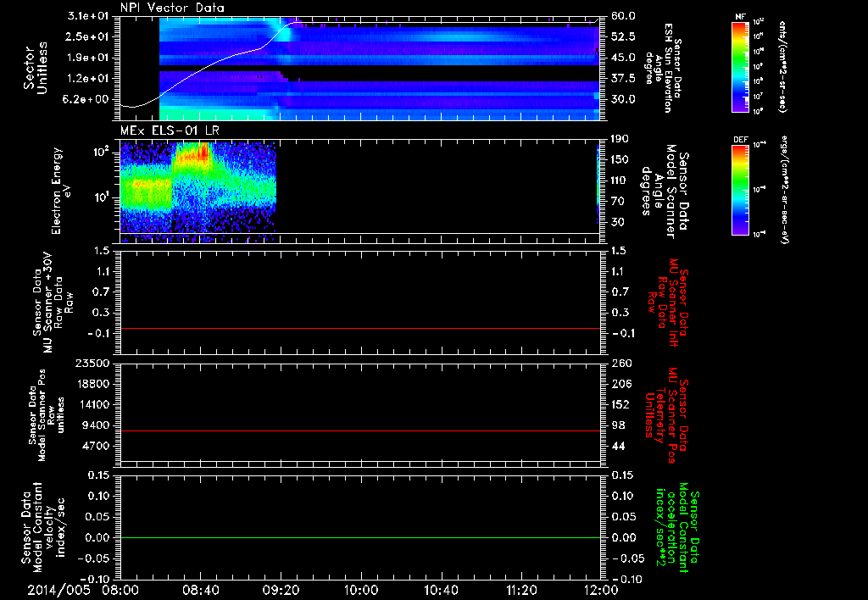The width and height of the screenshot is (868, 600).
Task: Click the 2.5e+01 sector tick label
Action: (88, 36)
